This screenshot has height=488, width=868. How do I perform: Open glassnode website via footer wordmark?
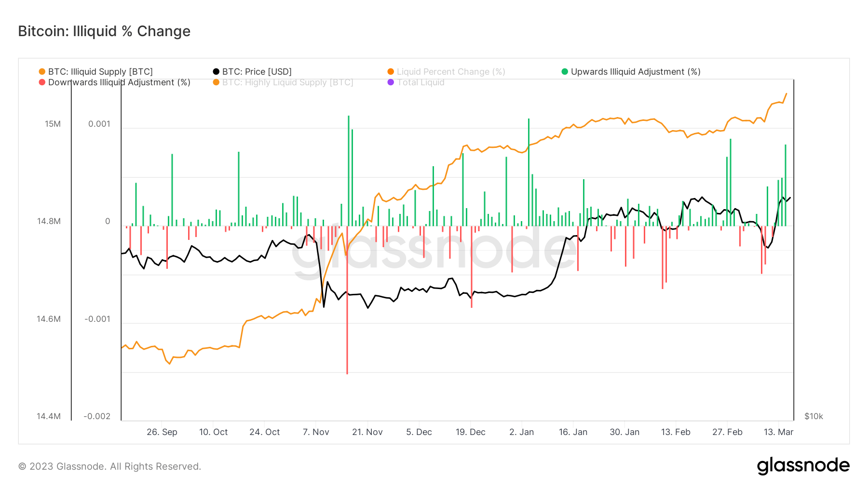[x=804, y=465]
